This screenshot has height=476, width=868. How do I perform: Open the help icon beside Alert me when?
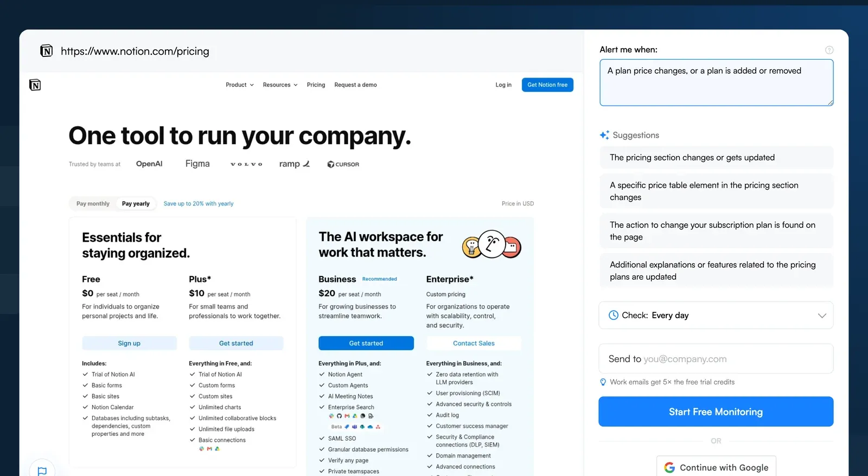click(x=829, y=50)
